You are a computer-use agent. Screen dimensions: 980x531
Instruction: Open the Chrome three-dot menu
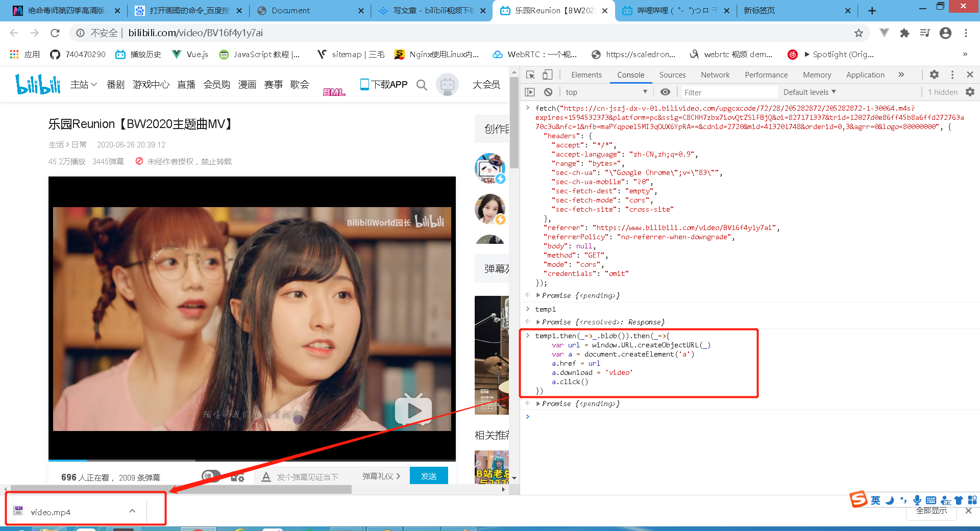click(966, 33)
